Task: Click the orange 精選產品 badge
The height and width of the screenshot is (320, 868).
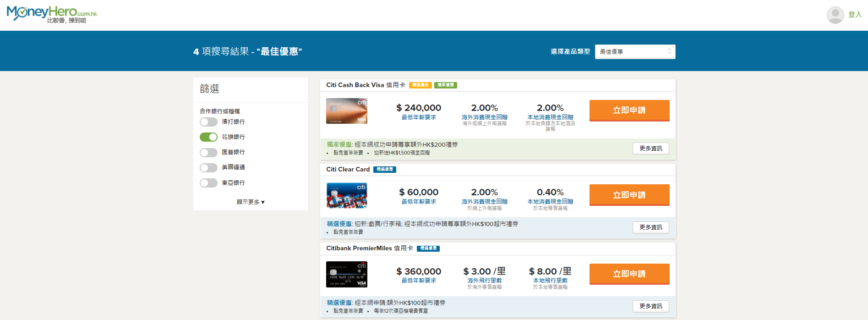Action: (420, 85)
